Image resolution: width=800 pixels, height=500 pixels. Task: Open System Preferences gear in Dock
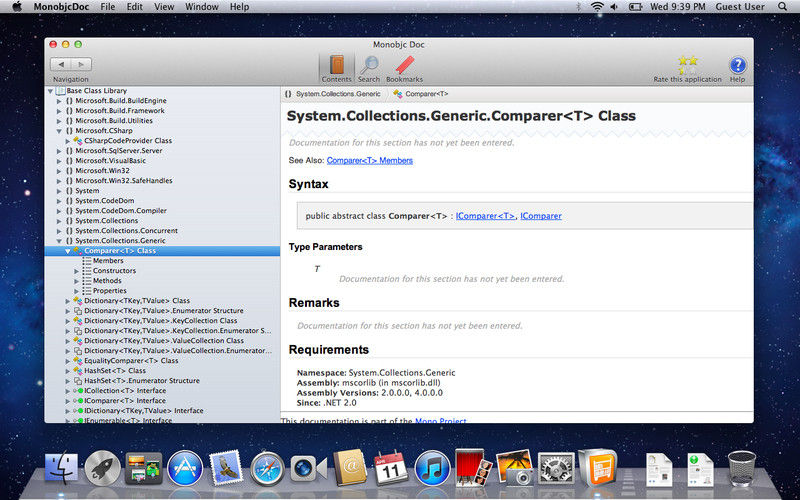click(556, 468)
